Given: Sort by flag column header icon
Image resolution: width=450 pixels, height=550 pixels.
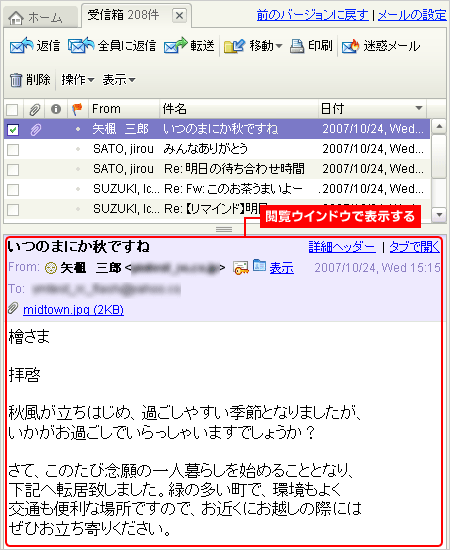Looking at the screenshot, I should (77, 109).
